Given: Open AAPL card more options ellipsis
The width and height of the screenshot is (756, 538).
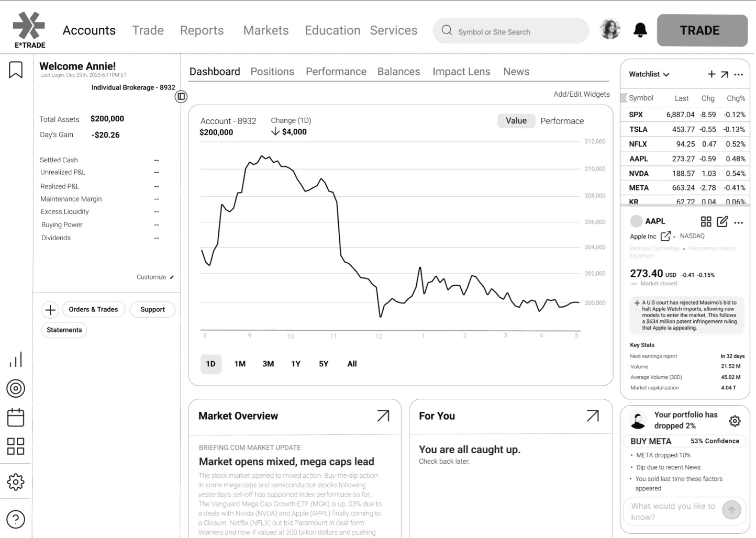Looking at the screenshot, I should (x=739, y=222).
